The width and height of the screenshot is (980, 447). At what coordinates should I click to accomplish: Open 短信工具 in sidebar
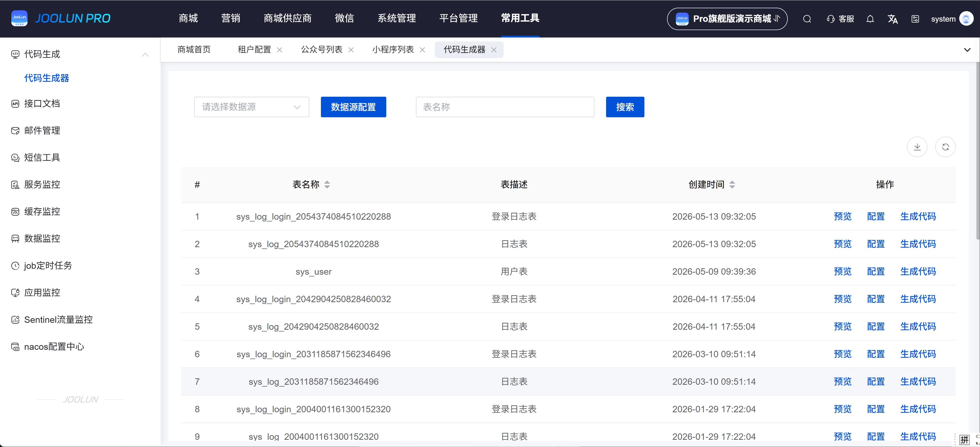(x=42, y=158)
